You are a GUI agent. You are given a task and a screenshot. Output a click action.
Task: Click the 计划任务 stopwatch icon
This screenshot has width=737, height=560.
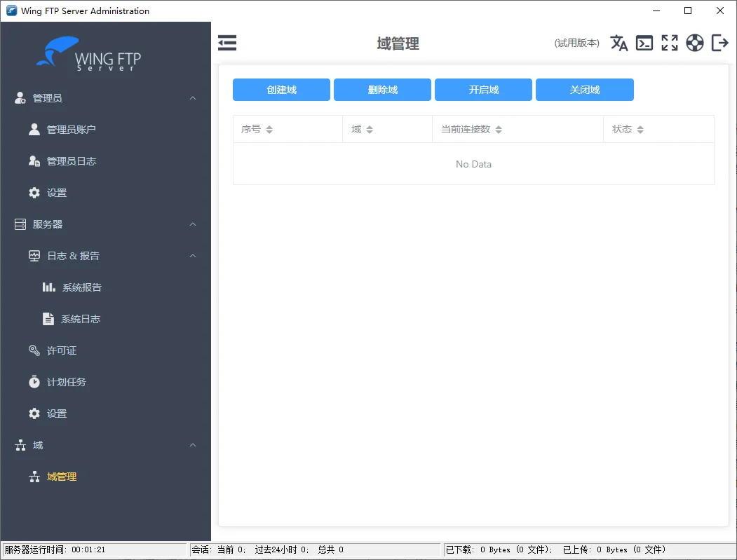[x=34, y=381]
